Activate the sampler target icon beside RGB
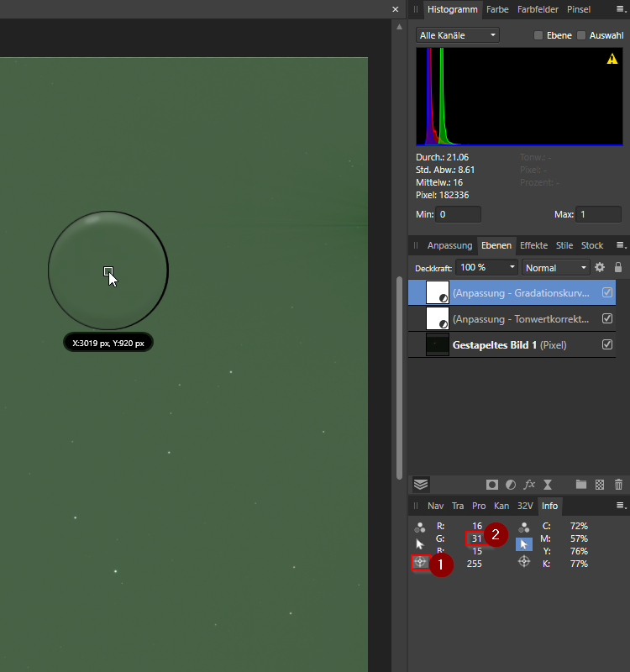This screenshot has height=672, width=630. click(x=421, y=562)
